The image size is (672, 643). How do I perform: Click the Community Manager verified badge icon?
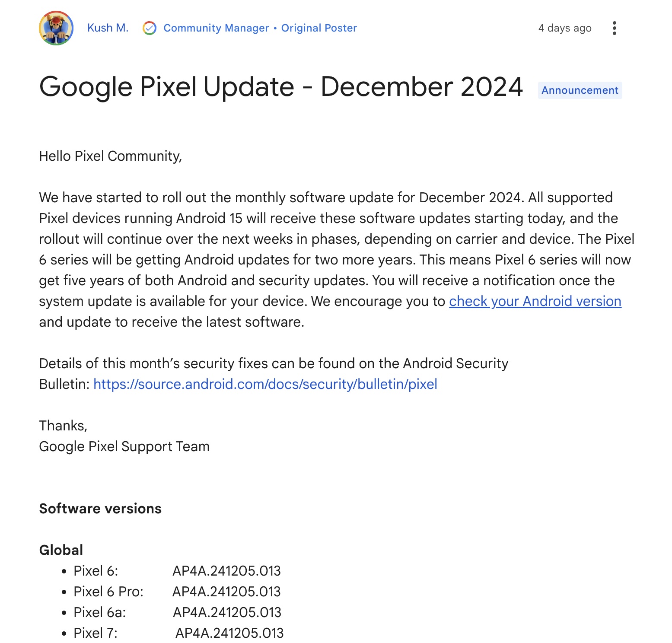(x=149, y=28)
